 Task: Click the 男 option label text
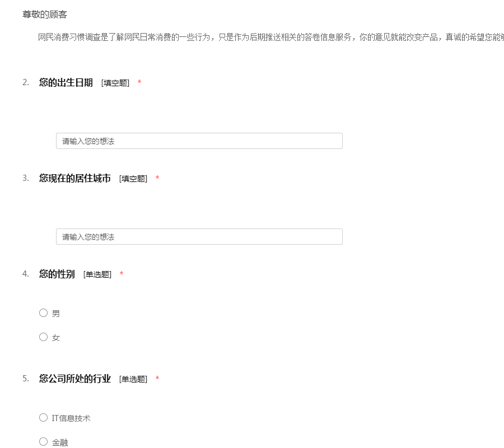coord(56,314)
